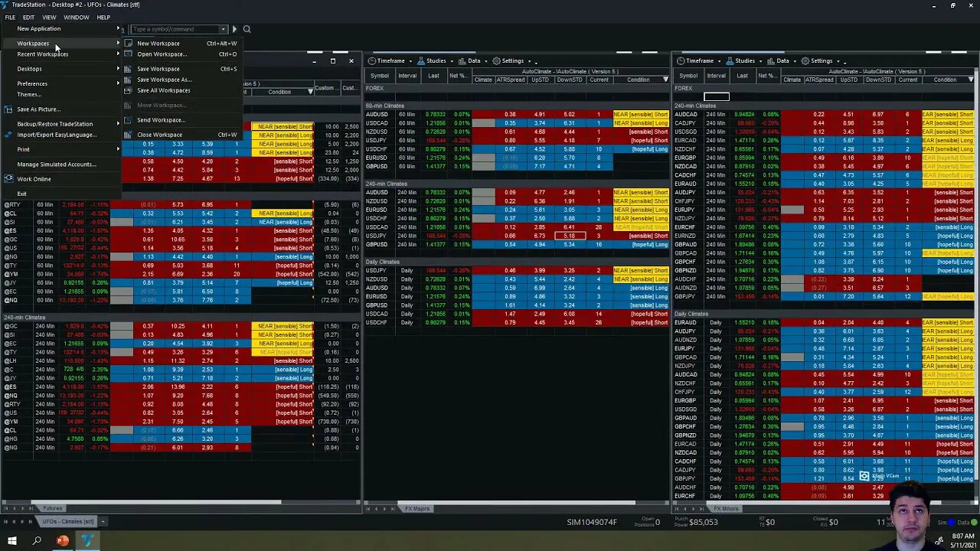Viewport: 980px width, 551px height.
Task: Click TradeStation icon in taskbar
Action: tap(87, 541)
